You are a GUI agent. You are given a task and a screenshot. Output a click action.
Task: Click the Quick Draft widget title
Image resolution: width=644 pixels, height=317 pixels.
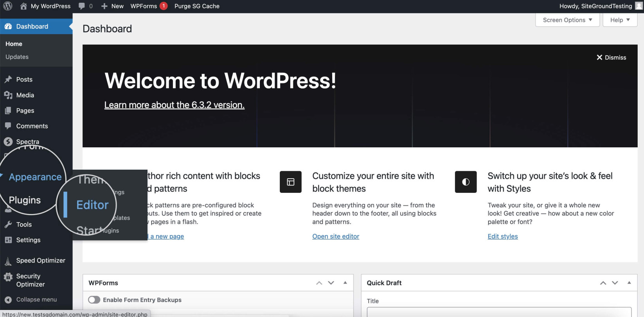pyautogui.click(x=384, y=283)
